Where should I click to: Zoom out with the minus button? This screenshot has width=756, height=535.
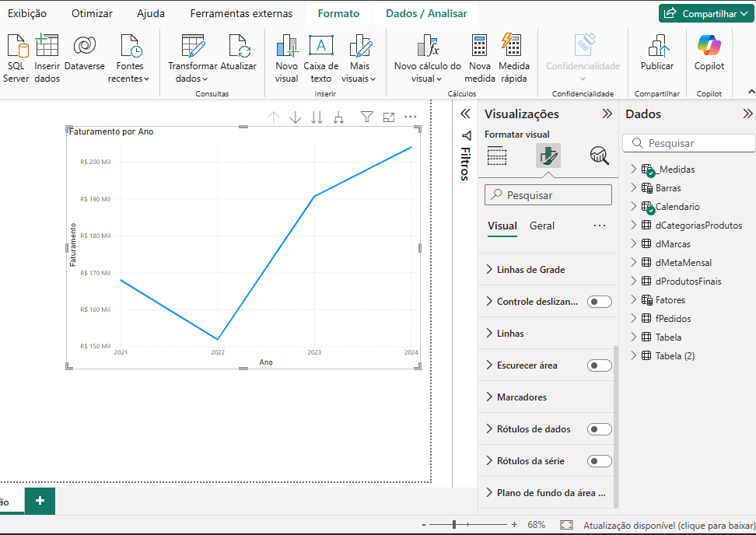tap(424, 524)
